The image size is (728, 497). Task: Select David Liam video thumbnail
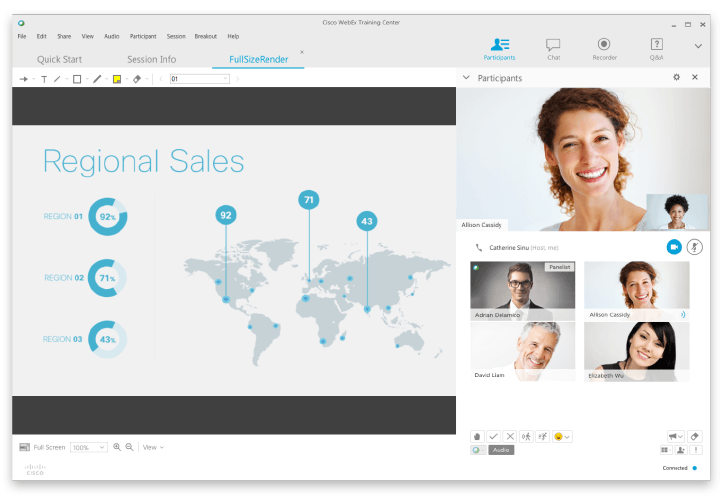coord(522,352)
